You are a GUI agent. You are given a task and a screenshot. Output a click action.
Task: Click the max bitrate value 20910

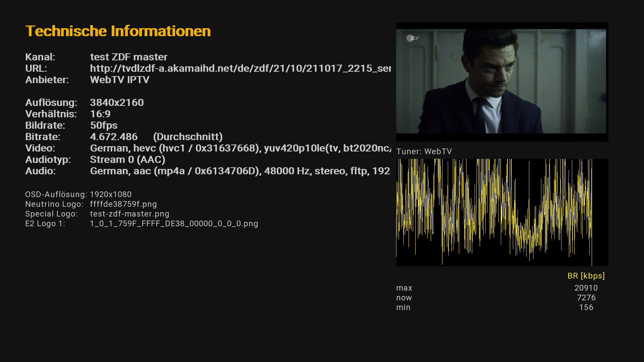click(586, 288)
